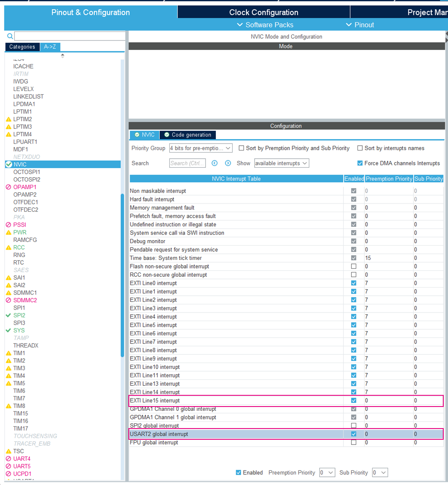Viewport: 448px width, 485px height.
Task: Select the A->Z tab
Action: pyautogui.click(x=50, y=47)
